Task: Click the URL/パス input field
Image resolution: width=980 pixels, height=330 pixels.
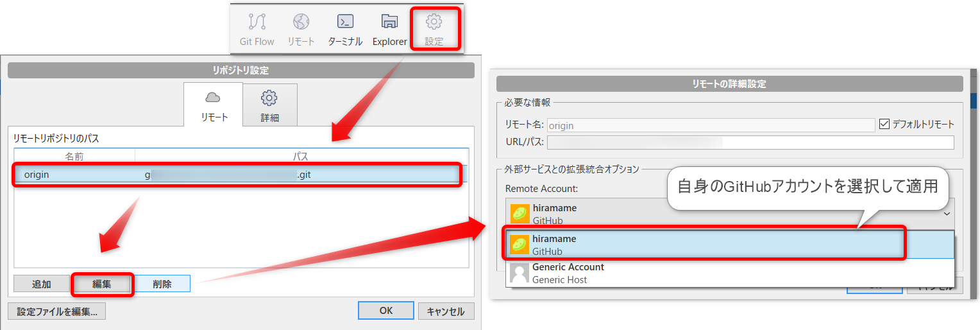Action: click(750, 143)
